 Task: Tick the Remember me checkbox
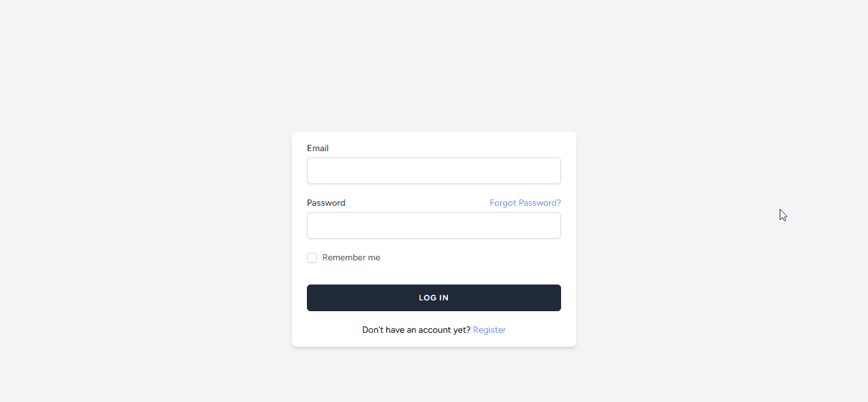(312, 258)
